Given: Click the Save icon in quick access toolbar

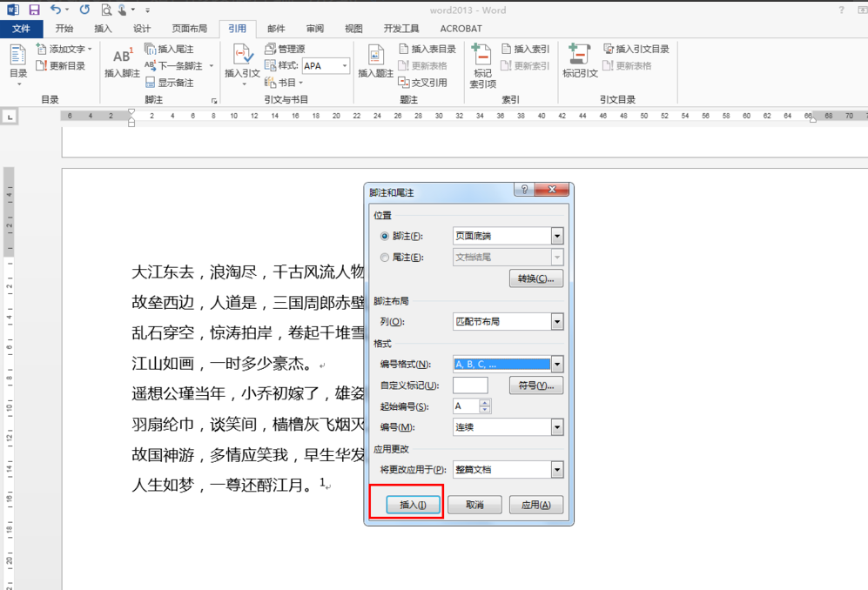Looking at the screenshot, I should (x=34, y=10).
